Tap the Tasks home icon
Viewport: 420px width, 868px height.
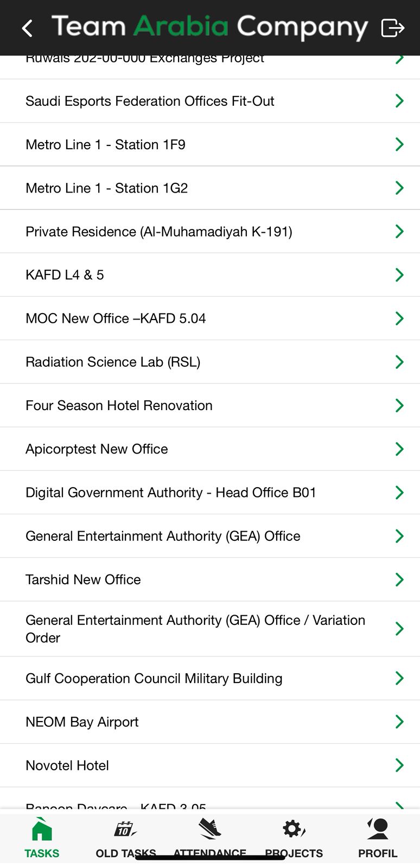point(42,831)
